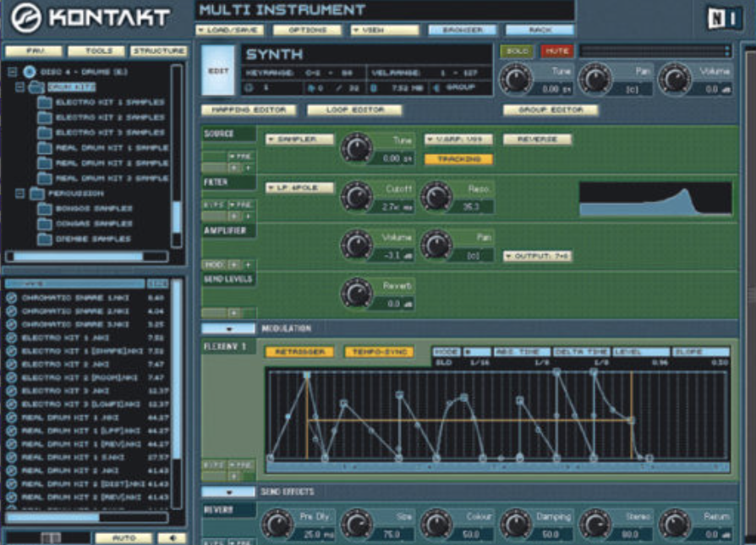Collapse the Percussion folder node
Viewport: 756px width, 545px height.
(20, 194)
